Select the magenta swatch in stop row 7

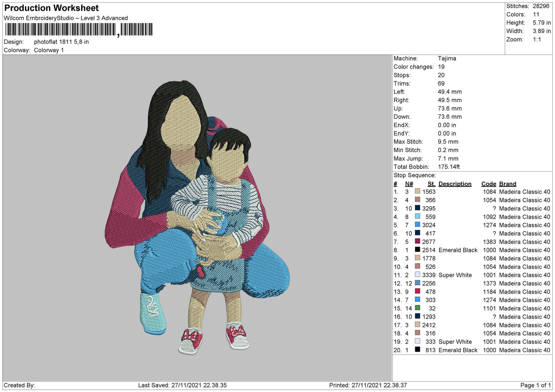[x=417, y=241]
